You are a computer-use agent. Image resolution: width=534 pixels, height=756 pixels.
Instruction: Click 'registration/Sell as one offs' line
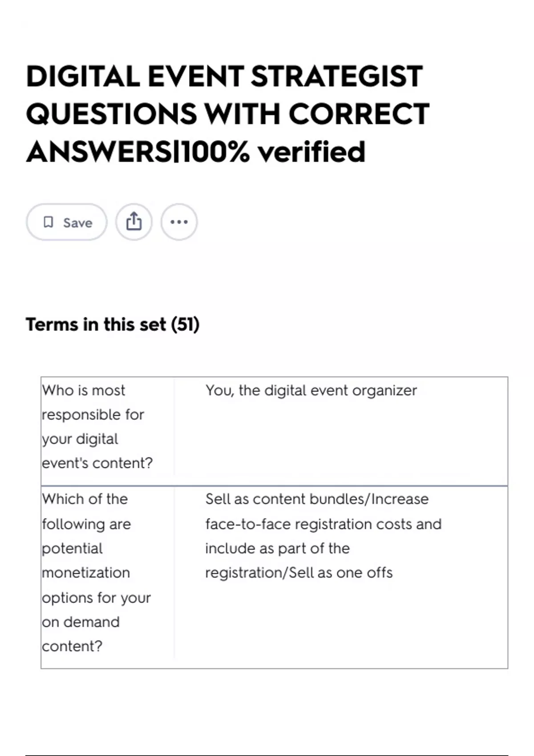point(299,573)
